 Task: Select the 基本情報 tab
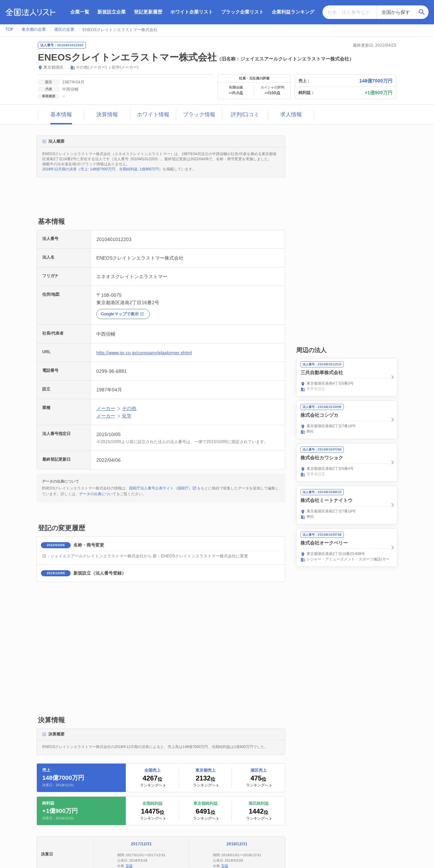point(61,115)
